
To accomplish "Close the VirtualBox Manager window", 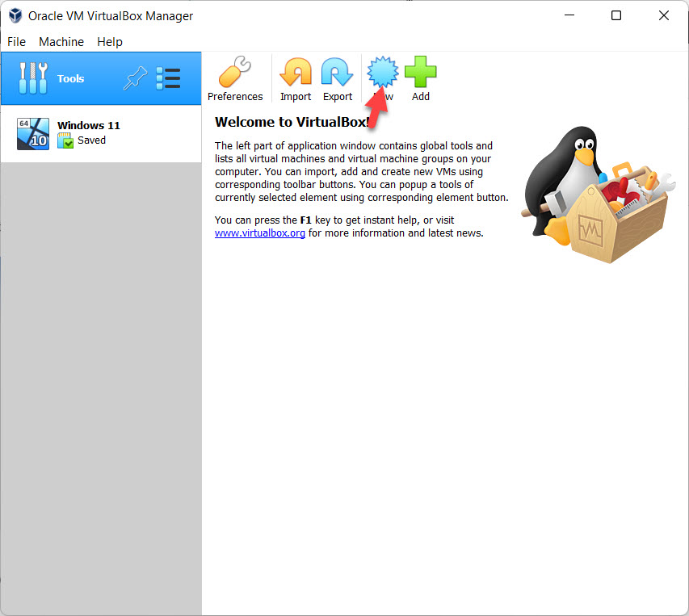I will (x=664, y=15).
